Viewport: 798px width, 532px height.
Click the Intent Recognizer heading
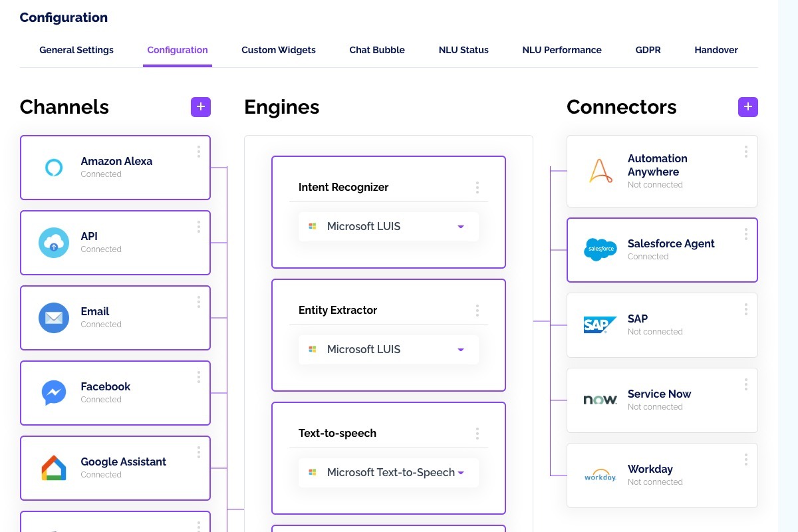coord(343,188)
